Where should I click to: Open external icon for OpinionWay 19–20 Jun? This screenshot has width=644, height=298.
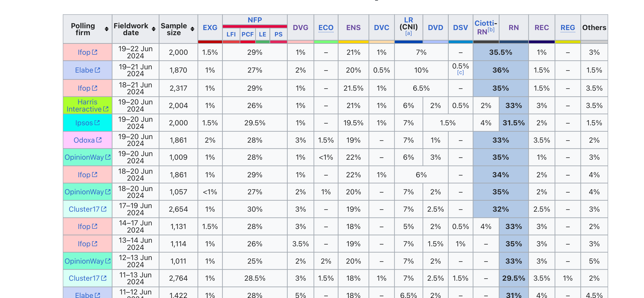(108, 157)
